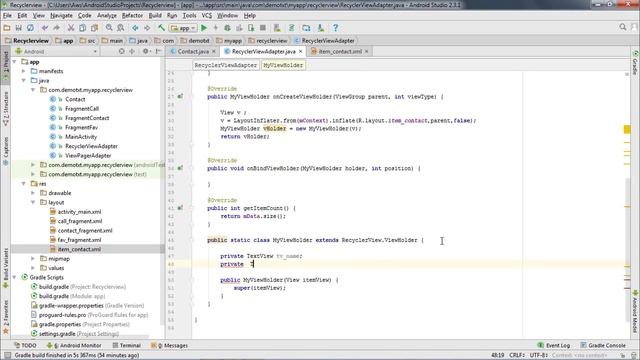Click the CRLF line separator status entry
The height and width of the screenshot is (360, 640).
517,355
